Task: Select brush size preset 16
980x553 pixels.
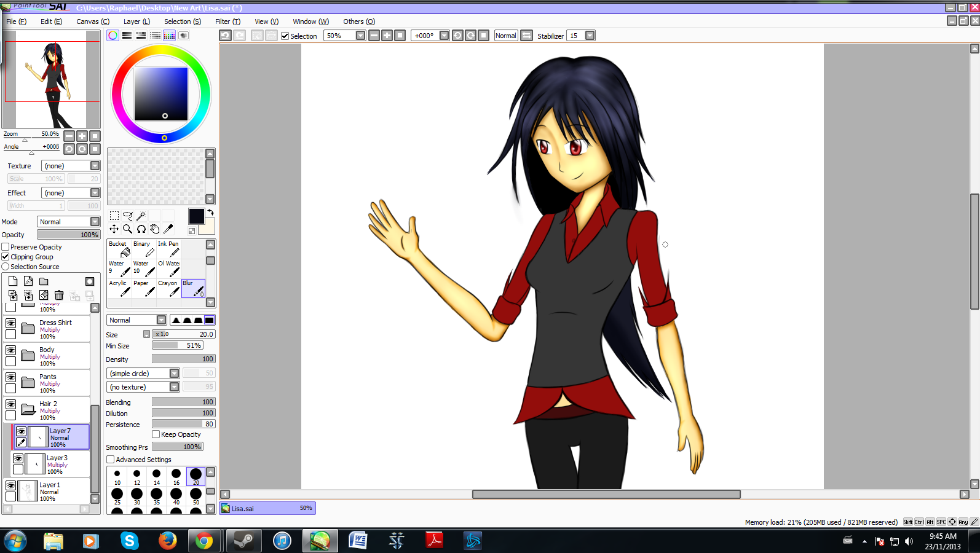Action: (176, 476)
